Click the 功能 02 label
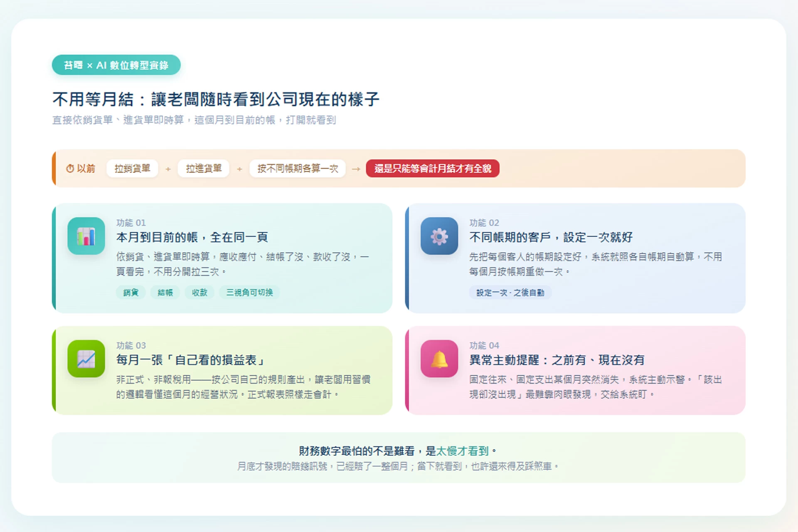The width and height of the screenshot is (798, 532). (x=484, y=223)
